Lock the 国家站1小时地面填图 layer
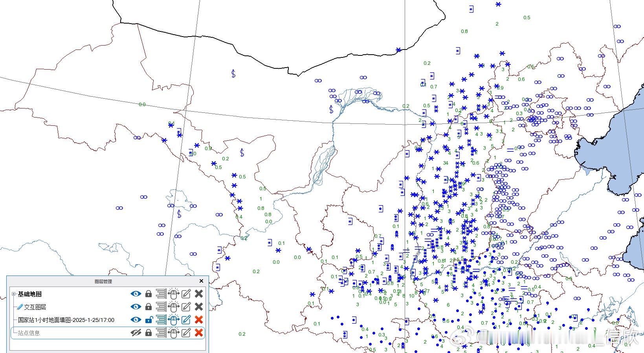The width and height of the screenshot is (644, 353). point(149,320)
